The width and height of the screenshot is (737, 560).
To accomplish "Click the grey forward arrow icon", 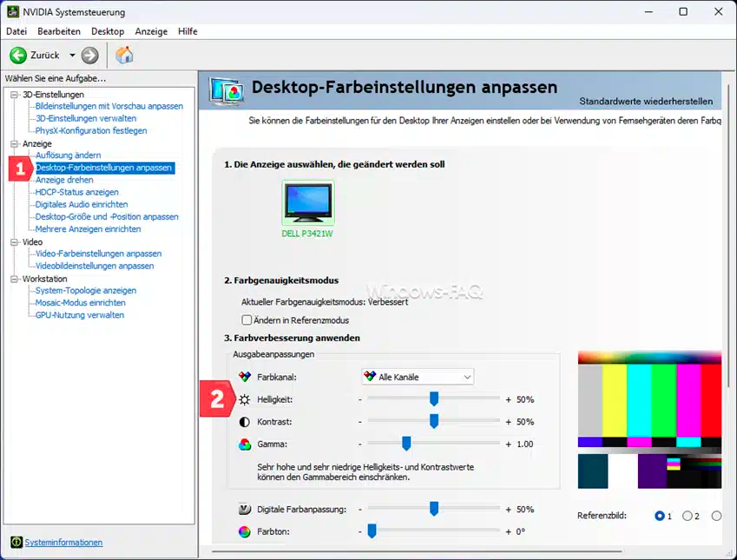I will coord(89,55).
